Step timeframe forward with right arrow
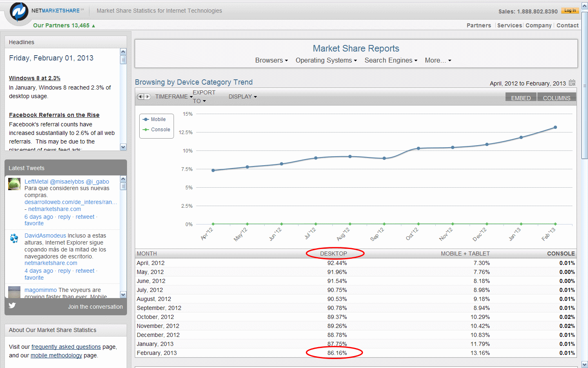Viewport: 588px width, 368px height. point(147,96)
